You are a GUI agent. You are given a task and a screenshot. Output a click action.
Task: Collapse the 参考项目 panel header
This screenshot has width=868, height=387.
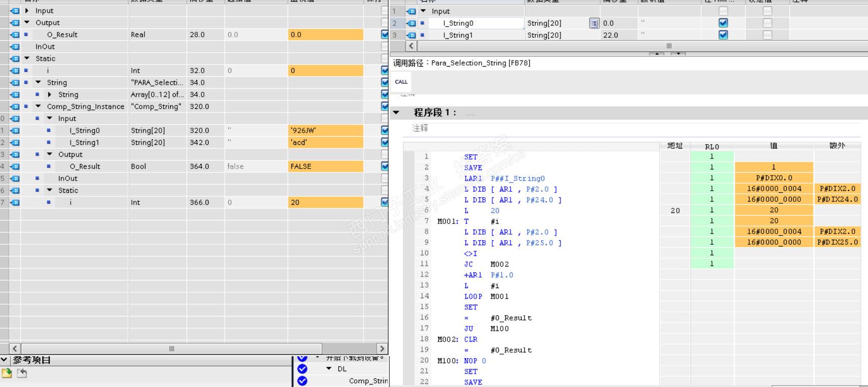pyautogui.click(x=5, y=360)
